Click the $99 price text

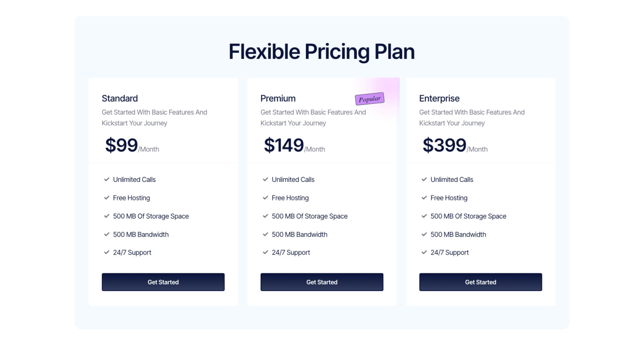point(121,145)
